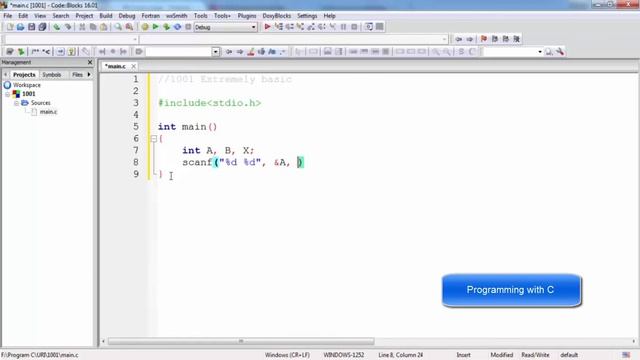640x360 pixels.
Task: Switch to the Files tab
Action: point(77,75)
